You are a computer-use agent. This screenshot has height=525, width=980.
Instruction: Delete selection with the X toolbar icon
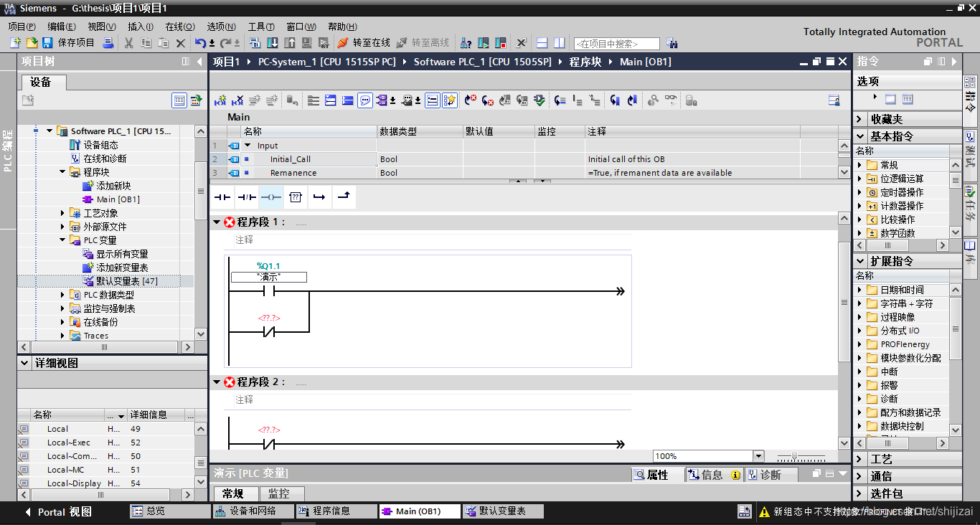click(x=181, y=43)
